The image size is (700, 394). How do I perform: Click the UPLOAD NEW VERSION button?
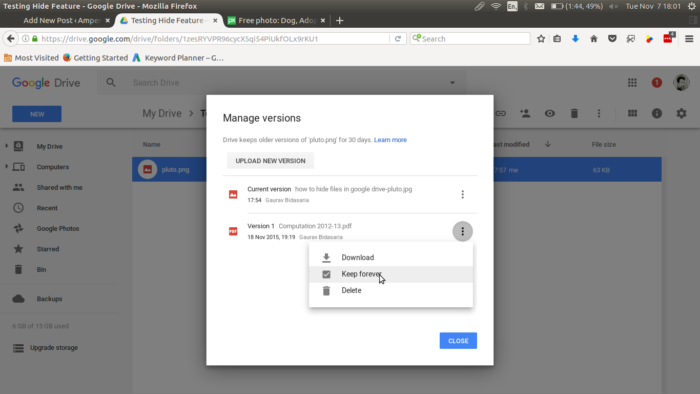pyautogui.click(x=270, y=161)
